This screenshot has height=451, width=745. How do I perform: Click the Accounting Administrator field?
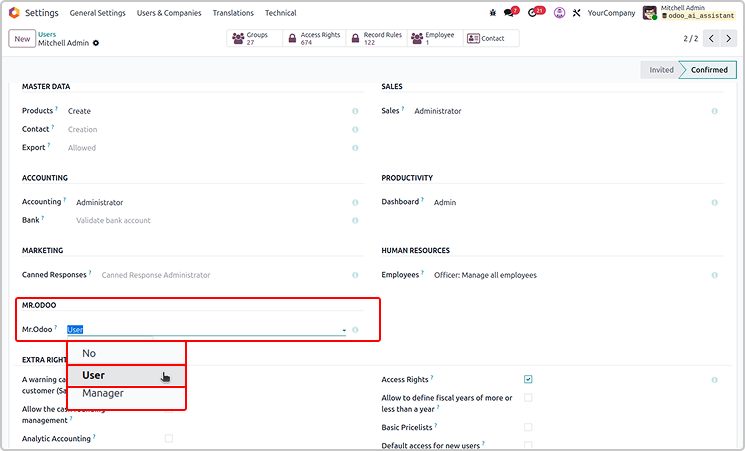(98, 202)
